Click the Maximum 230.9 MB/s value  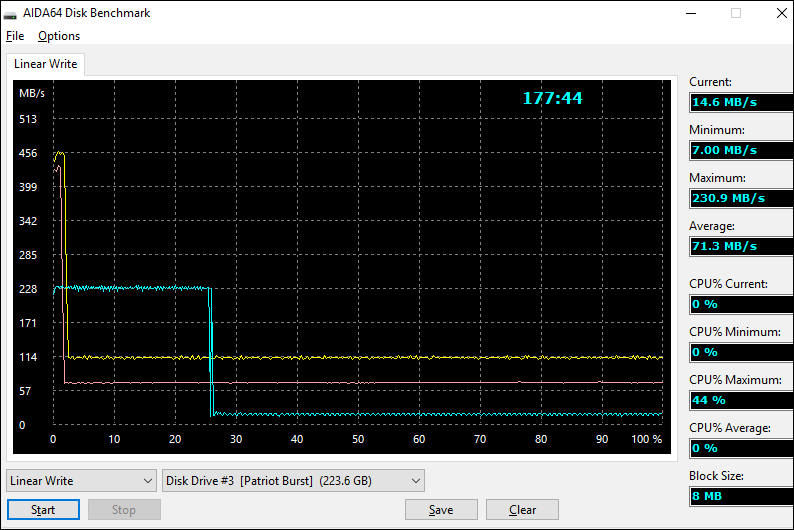[x=742, y=198]
